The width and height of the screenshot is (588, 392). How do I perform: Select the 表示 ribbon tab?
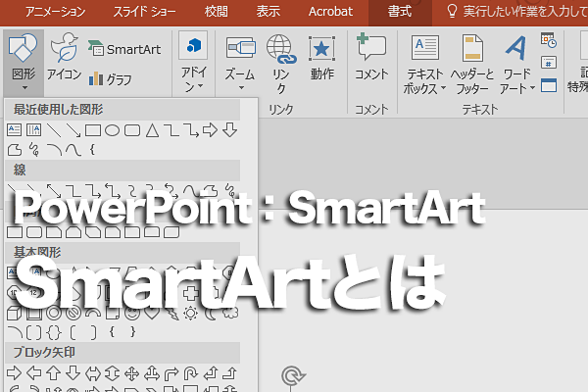(269, 12)
